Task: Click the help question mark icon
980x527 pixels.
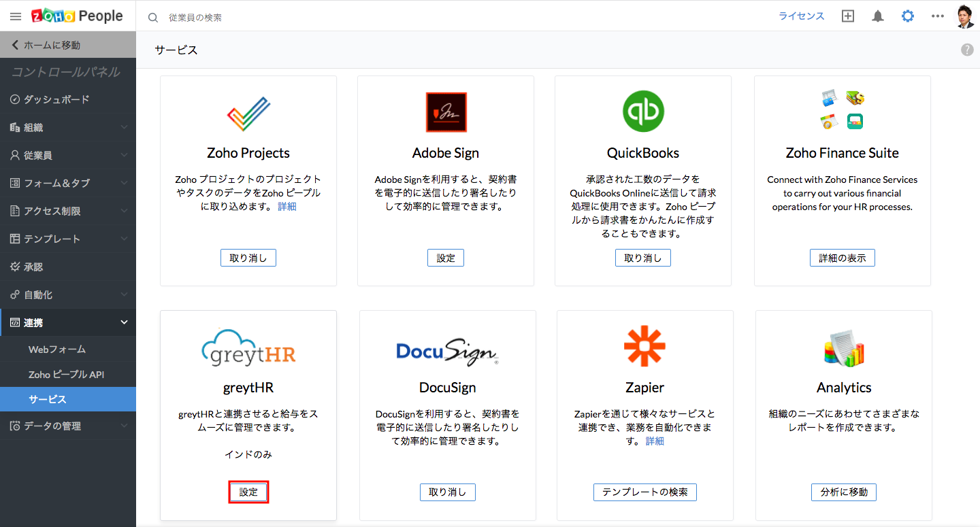Action: pos(967,50)
